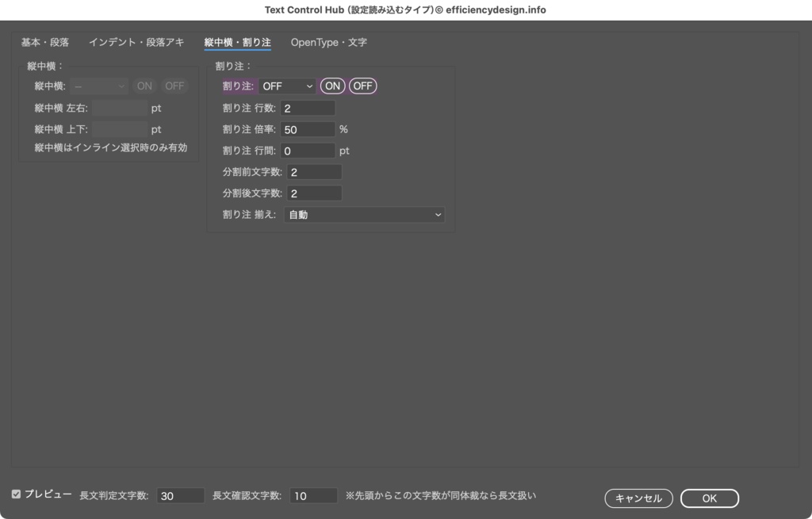Open the disabled 縦中横 dropdown
The height and width of the screenshot is (519, 812).
point(99,86)
